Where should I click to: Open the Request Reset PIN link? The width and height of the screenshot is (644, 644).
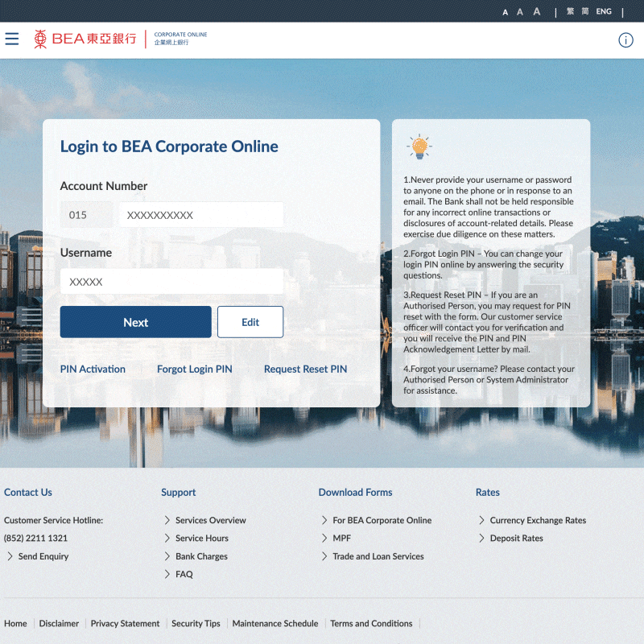pos(306,369)
